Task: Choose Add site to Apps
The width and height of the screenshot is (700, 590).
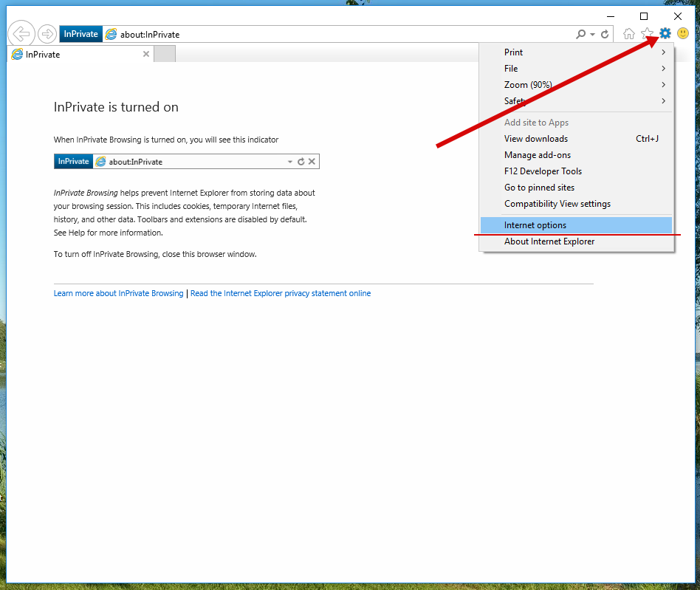Action: click(576, 123)
